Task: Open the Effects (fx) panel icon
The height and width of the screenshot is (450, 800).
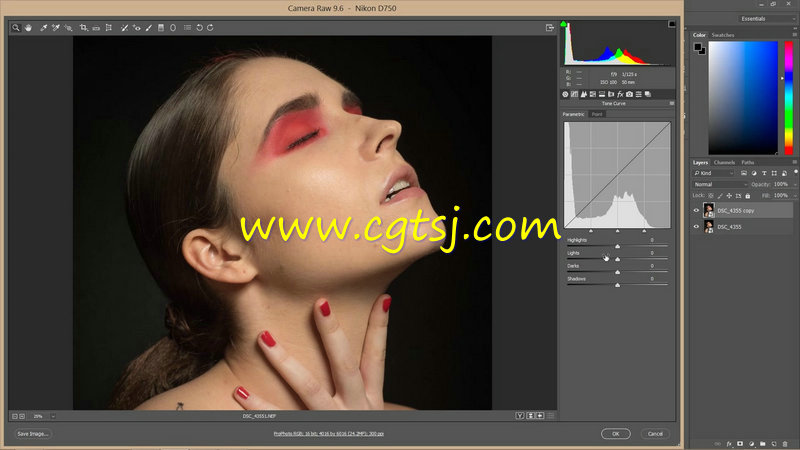Action: click(620, 94)
